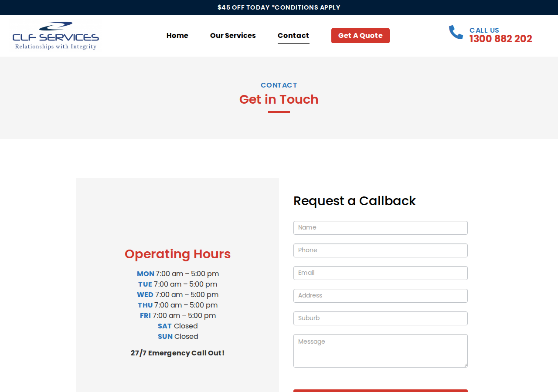Click the Request a Callback heading

pyautogui.click(x=354, y=201)
